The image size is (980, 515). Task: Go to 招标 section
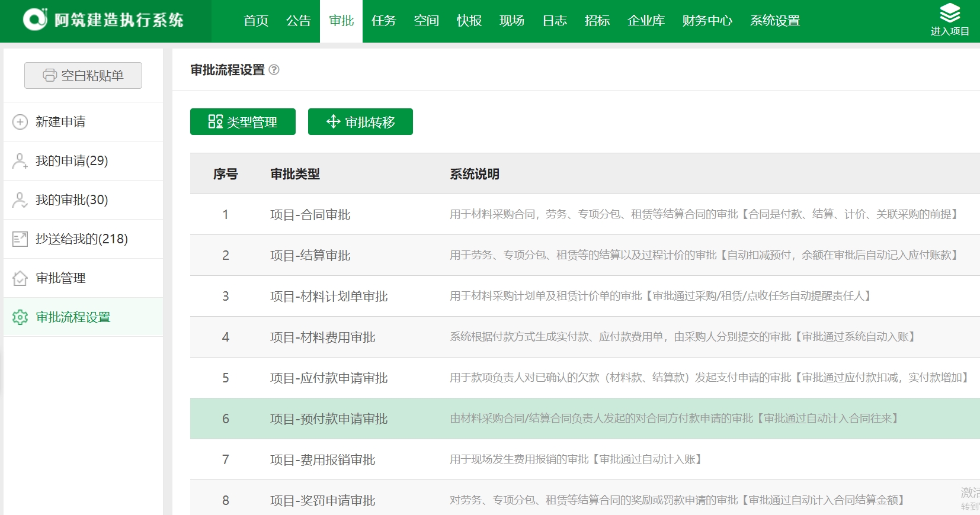(x=597, y=21)
